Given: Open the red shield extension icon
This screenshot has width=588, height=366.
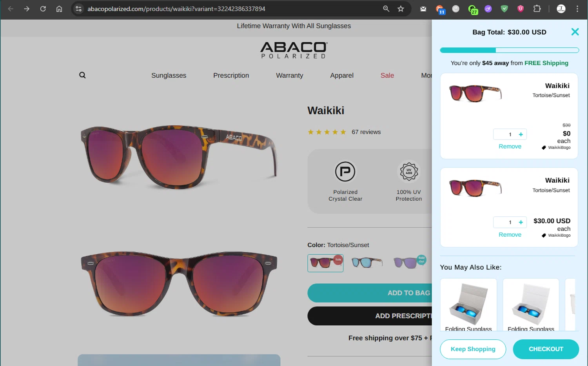Looking at the screenshot, I should (x=521, y=9).
